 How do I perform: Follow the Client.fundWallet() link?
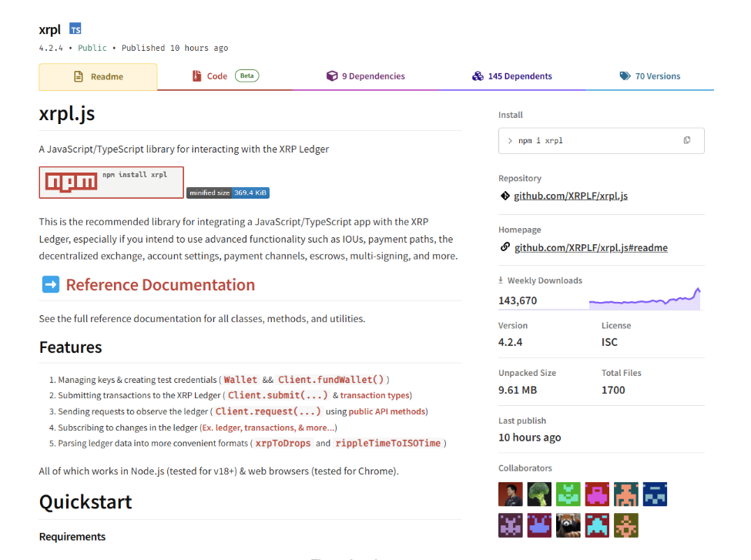click(331, 380)
